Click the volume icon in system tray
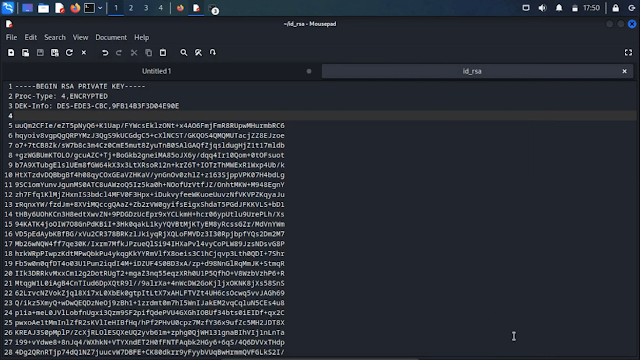Viewport: 640px width, 360px height. (542, 8)
